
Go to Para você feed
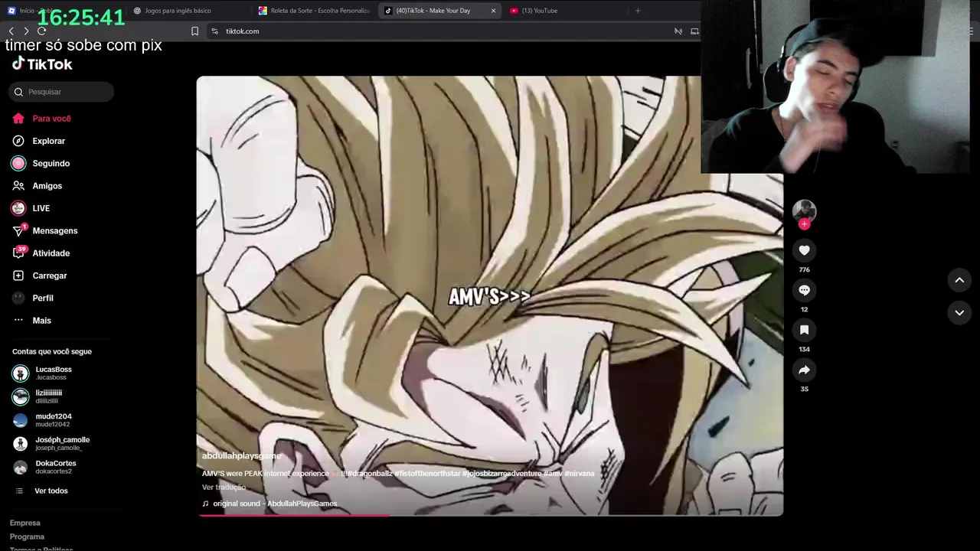[x=41, y=119]
